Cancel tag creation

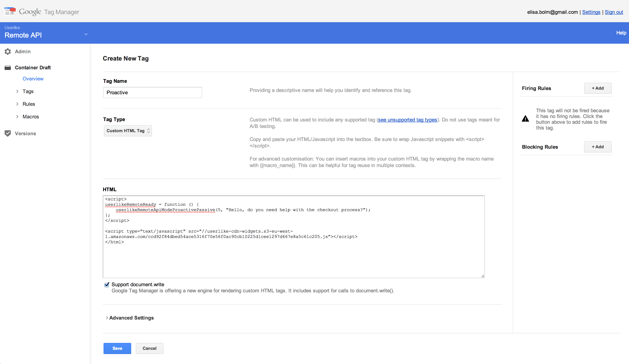pos(150,348)
